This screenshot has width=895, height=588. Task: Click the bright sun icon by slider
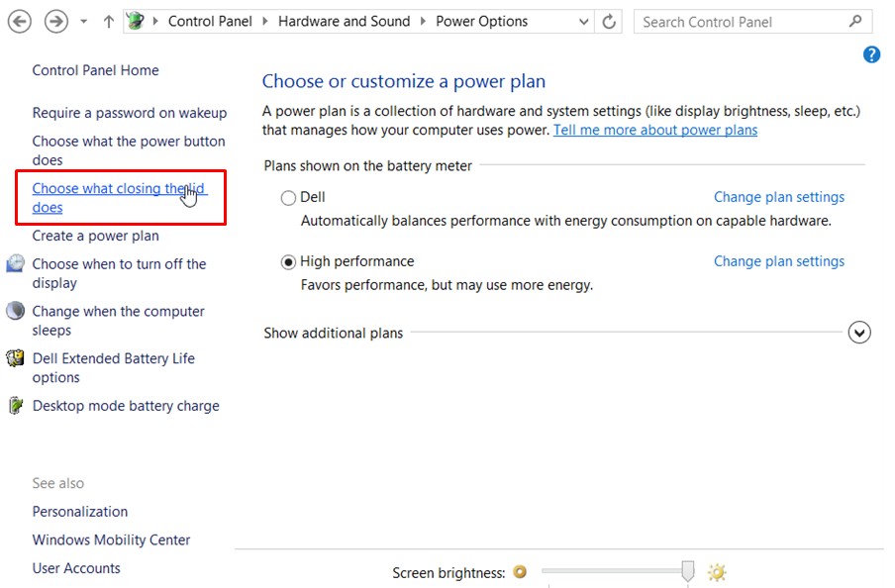coord(717,572)
